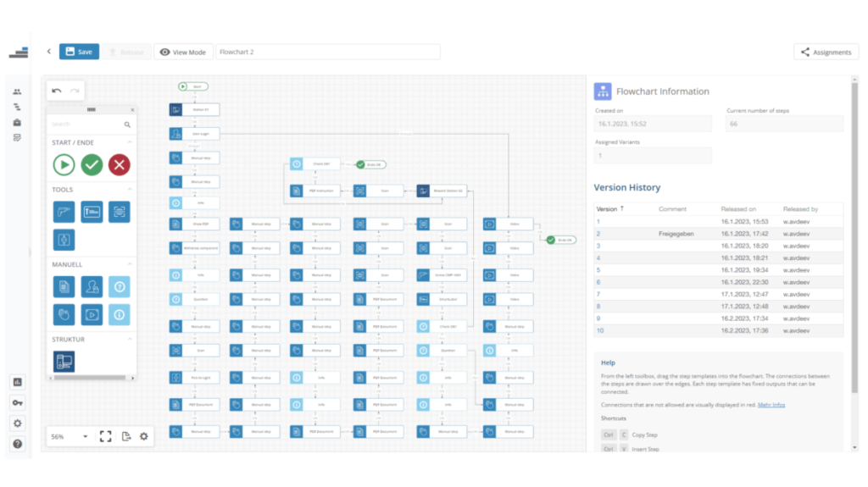Image resolution: width=868 pixels, height=487 pixels.
Task: Click the Flowchart 2 name field
Action: click(327, 53)
